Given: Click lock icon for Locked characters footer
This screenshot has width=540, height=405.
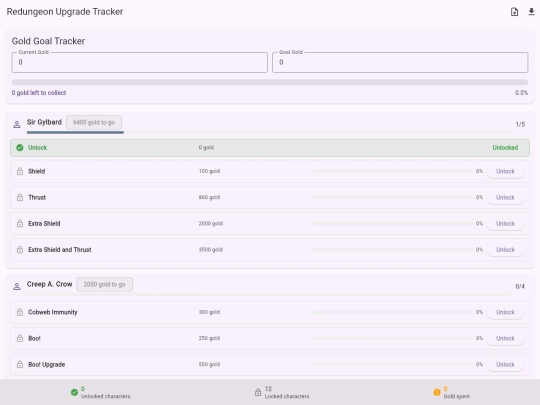Looking at the screenshot, I should tap(258, 392).
